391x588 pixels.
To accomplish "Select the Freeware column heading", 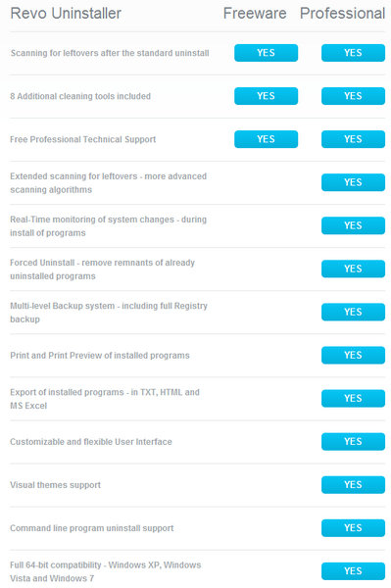I will 255,14.
